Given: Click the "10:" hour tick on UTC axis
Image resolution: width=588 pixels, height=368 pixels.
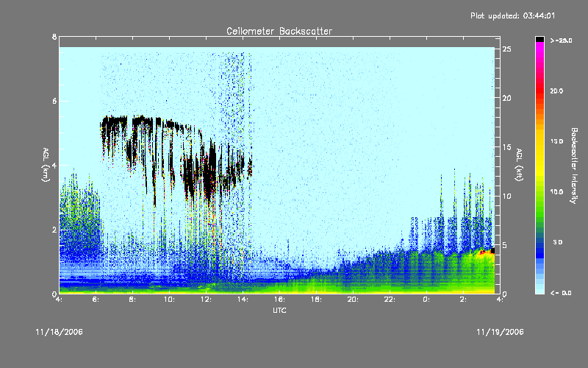Looking at the screenshot, I should point(170,300).
